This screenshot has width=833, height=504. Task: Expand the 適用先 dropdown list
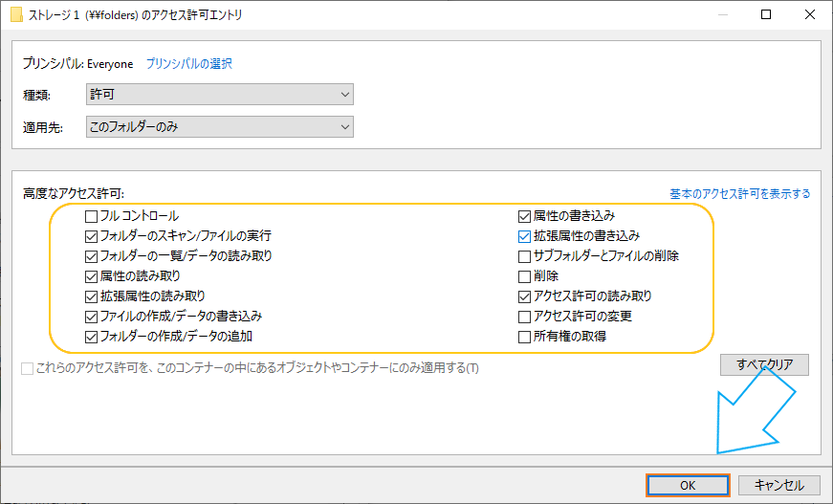tap(219, 127)
